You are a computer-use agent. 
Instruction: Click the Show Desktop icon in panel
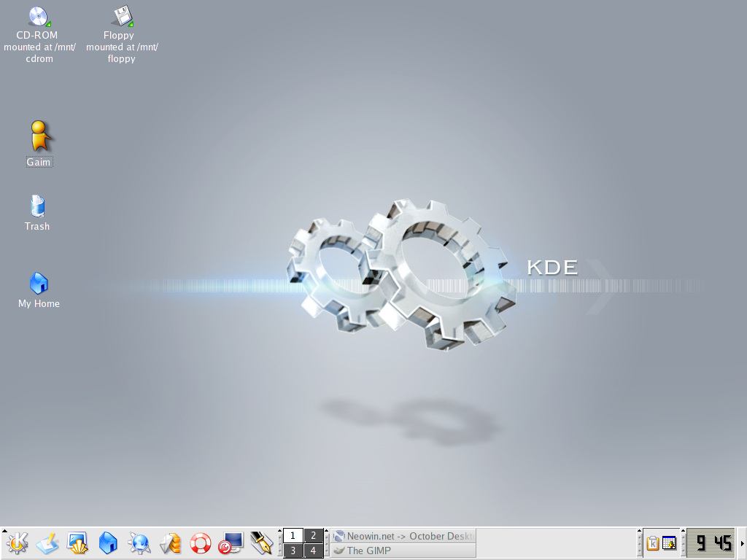(47, 543)
